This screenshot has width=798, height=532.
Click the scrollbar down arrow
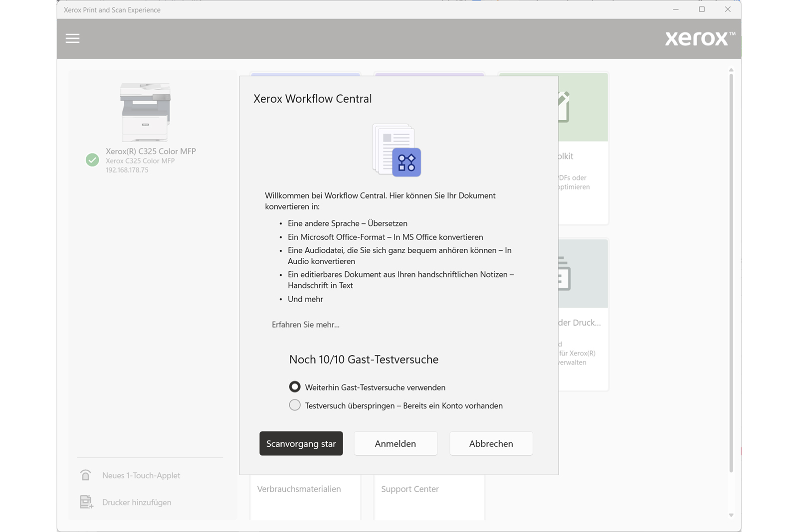[731, 515]
